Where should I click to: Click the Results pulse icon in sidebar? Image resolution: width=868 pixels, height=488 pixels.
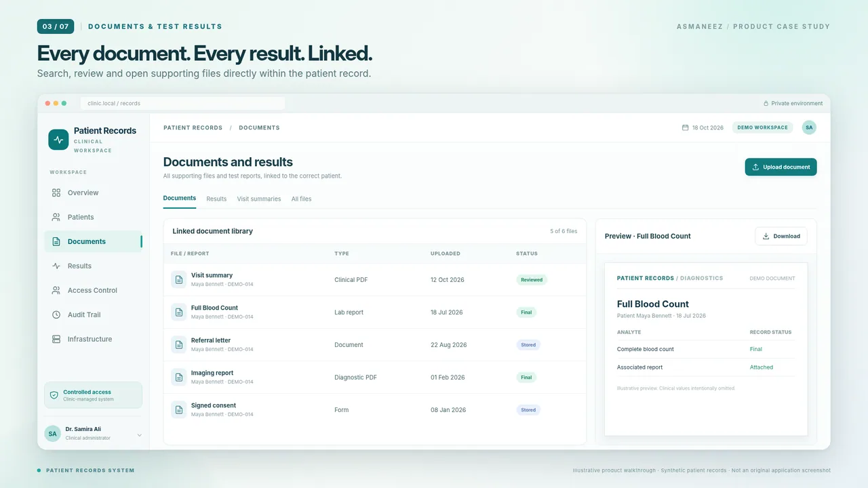click(56, 266)
